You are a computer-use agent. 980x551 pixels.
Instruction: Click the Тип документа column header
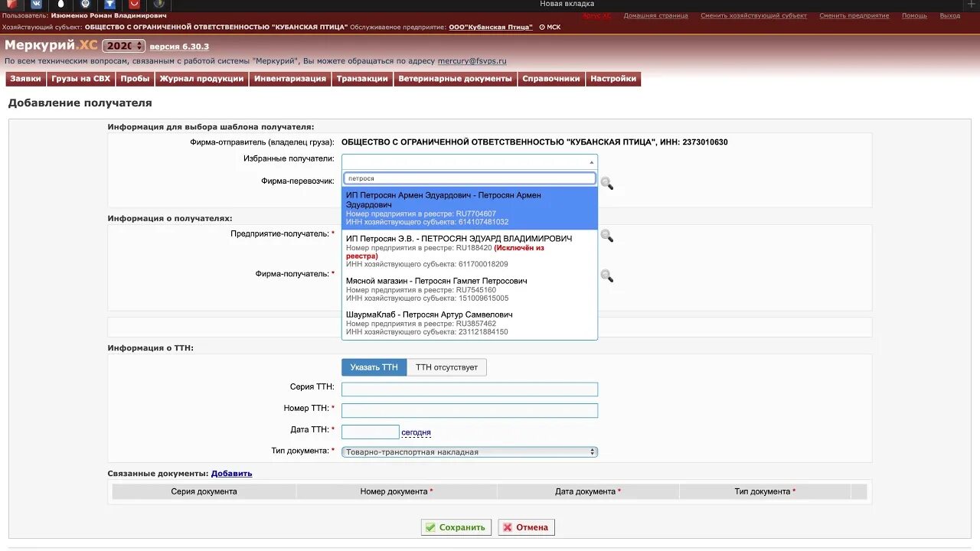pyautogui.click(x=765, y=492)
